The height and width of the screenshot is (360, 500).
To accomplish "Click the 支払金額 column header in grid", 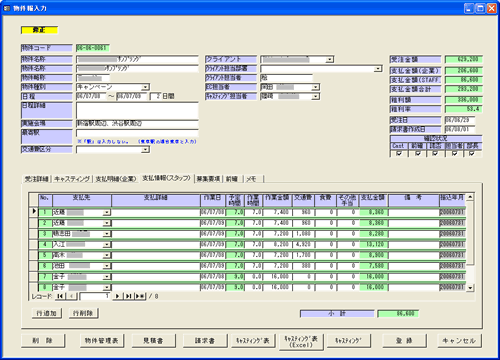I will click(374, 200).
